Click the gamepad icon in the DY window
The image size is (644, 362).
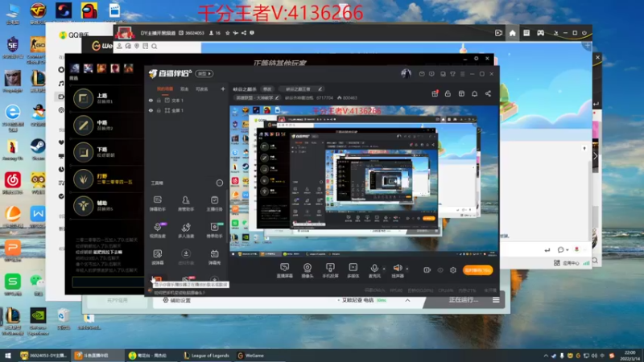540,33
